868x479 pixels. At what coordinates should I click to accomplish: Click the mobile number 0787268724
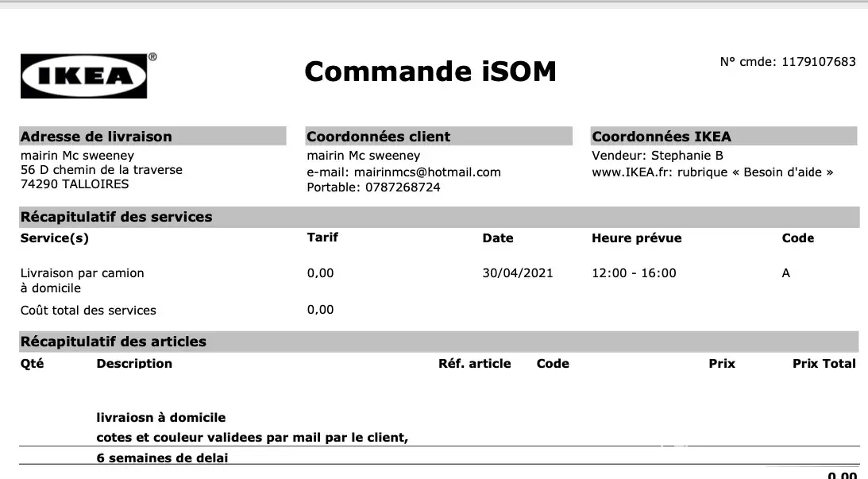pos(403,187)
